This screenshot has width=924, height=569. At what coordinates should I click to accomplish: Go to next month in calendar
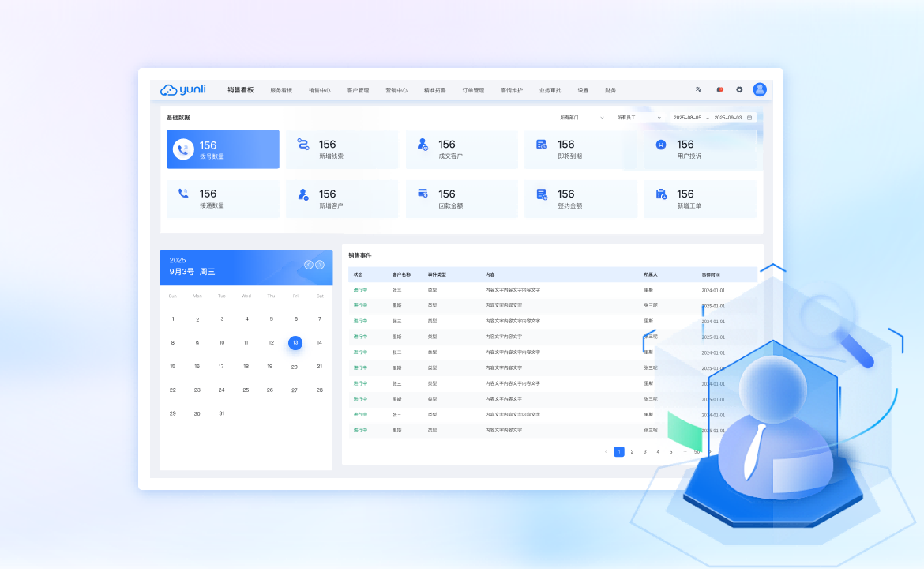pyautogui.click(x=320, y=265)
